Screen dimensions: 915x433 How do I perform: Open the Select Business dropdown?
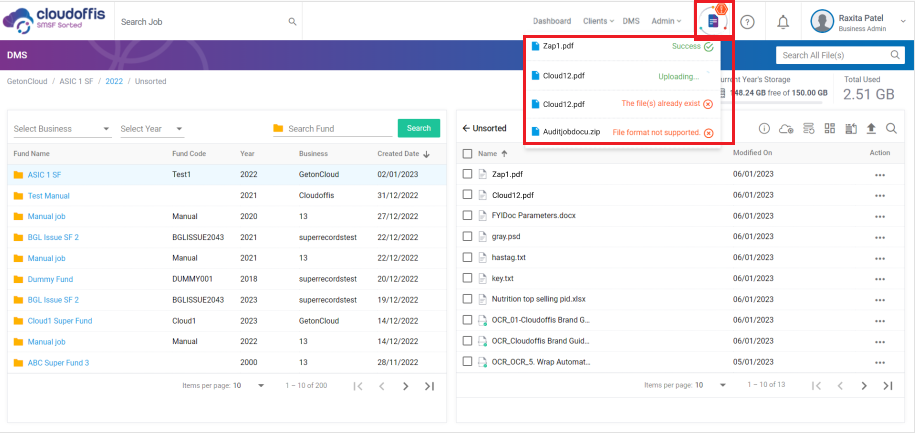(62, 129)
